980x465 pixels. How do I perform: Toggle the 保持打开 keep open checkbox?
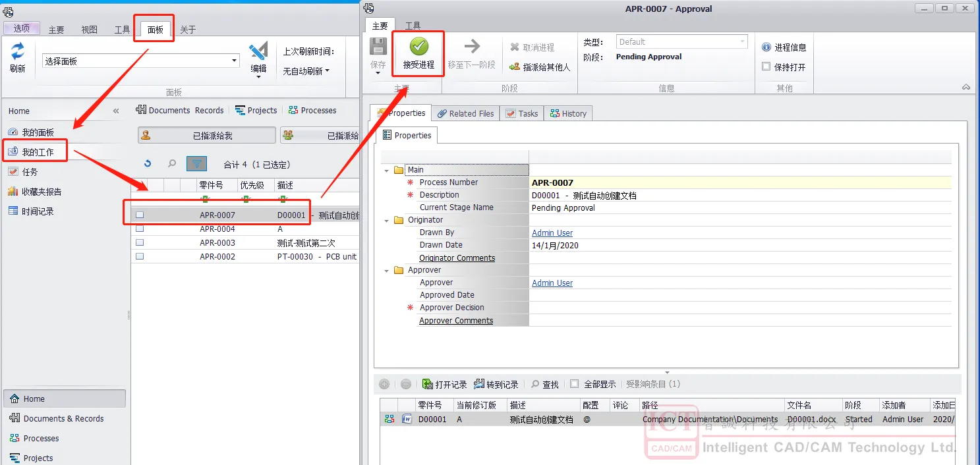766,67
